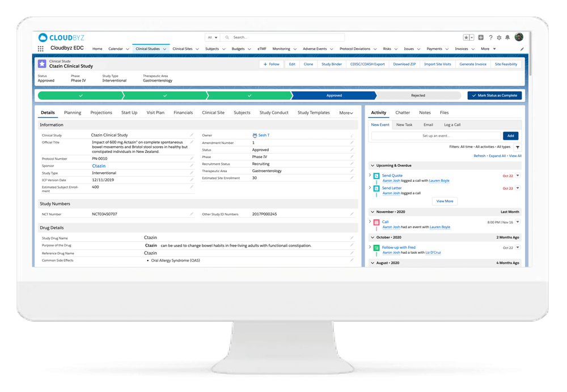Go to Home in the navigation bar
The width and height of the screenshot is (567, 392).
[98, 49]
